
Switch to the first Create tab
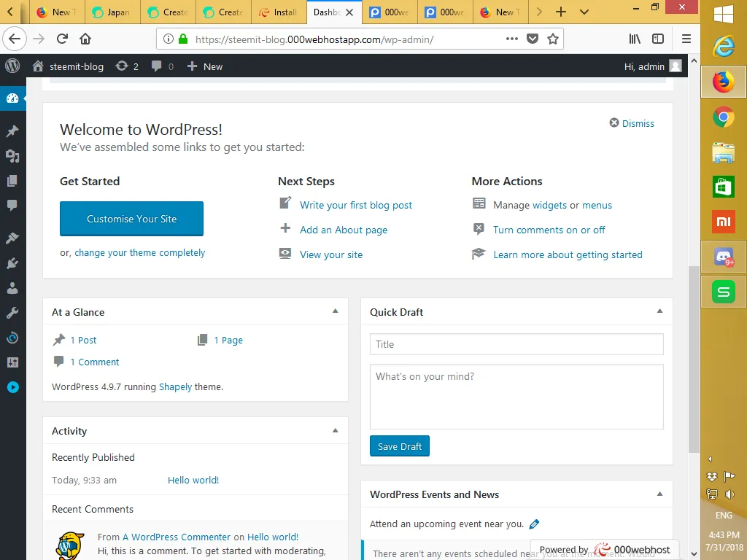point(169,12)
